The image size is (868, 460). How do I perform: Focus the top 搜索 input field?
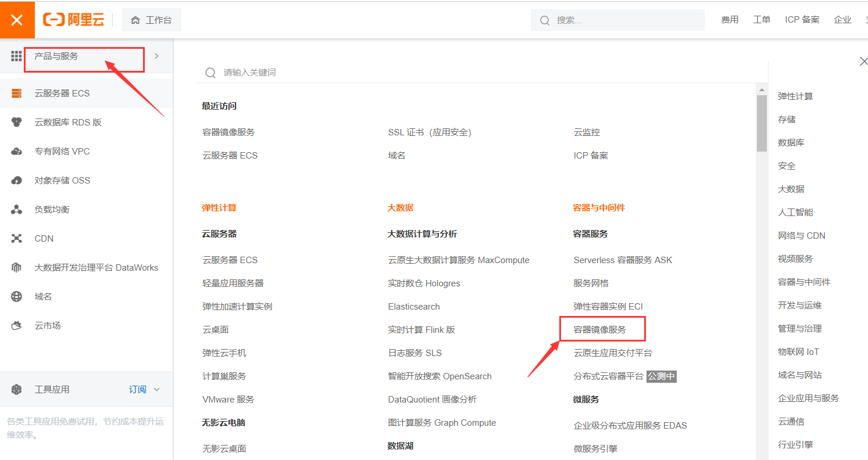click(x=617, y=20)
